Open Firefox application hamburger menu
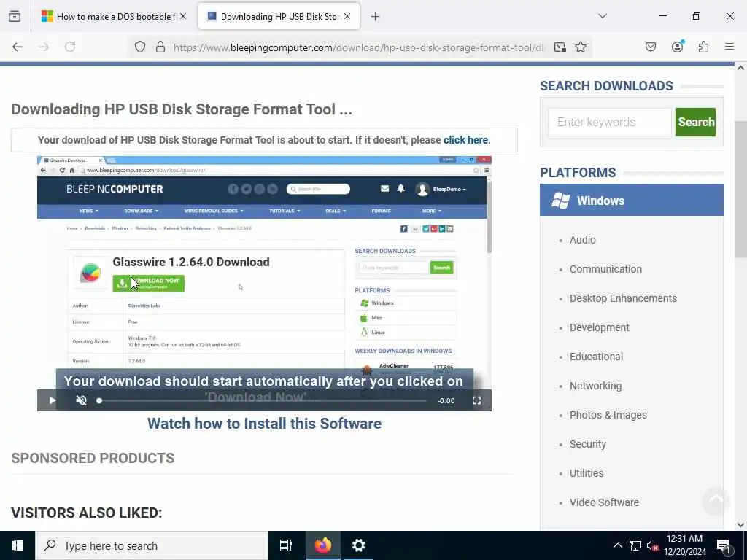This screenshot has width=747, height=560. 729,47
